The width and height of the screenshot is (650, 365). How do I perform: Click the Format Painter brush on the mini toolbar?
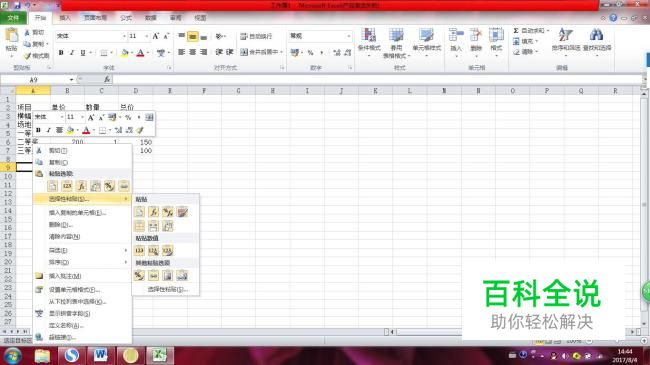(x=140, y=130)
